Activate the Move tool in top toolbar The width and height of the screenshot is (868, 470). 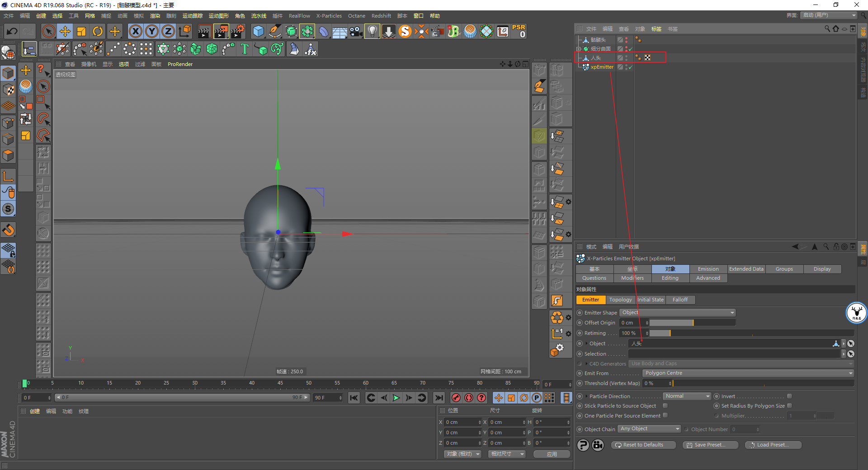tap(65, 31)
